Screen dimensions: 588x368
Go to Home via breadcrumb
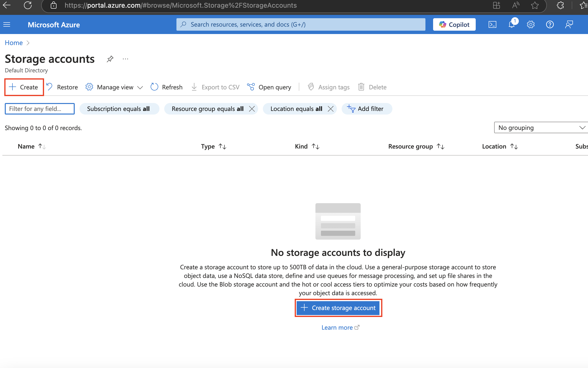(x=14, y=43)
